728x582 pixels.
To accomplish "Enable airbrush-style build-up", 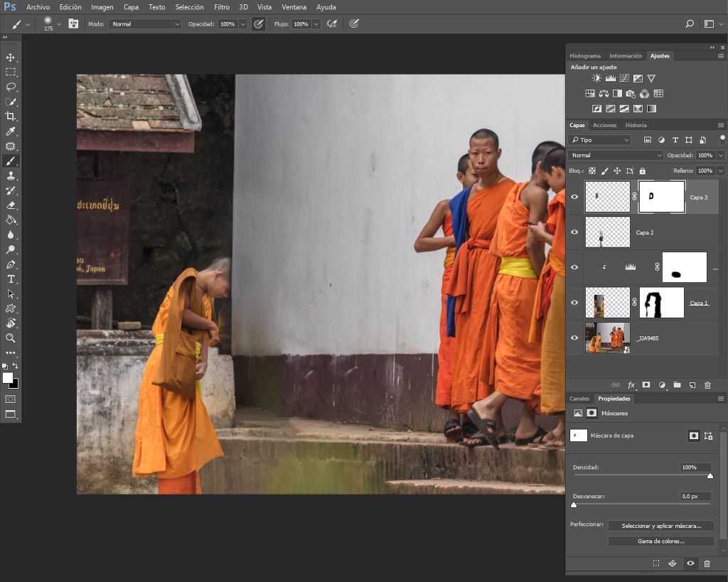I will click(x=332, y=23).
